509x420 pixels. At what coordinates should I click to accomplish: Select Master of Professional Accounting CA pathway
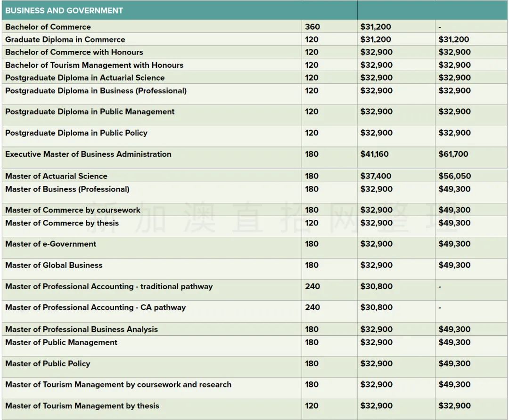click(x=95, y=307)
